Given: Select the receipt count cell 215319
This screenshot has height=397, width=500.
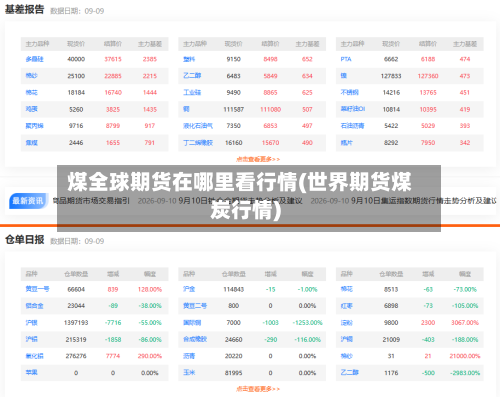Looking at the screenshot, I should click(x=76, y=339).
